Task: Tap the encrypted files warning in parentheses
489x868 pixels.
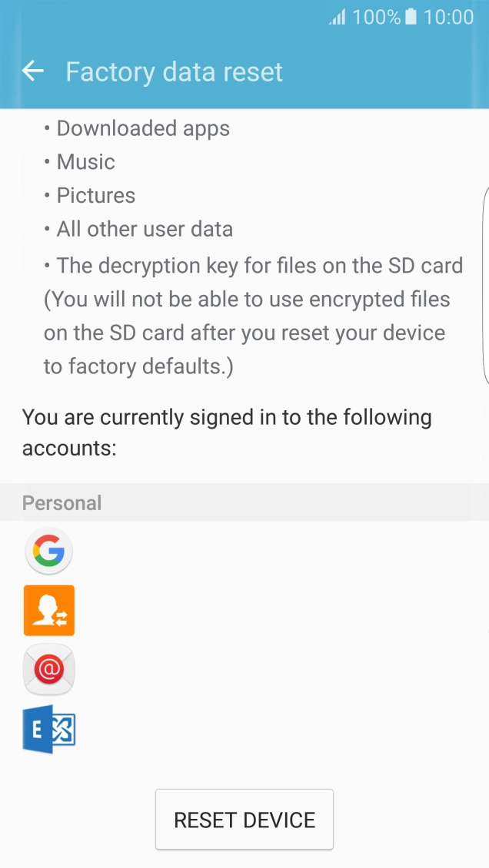Action: click(x=246, y=333)
